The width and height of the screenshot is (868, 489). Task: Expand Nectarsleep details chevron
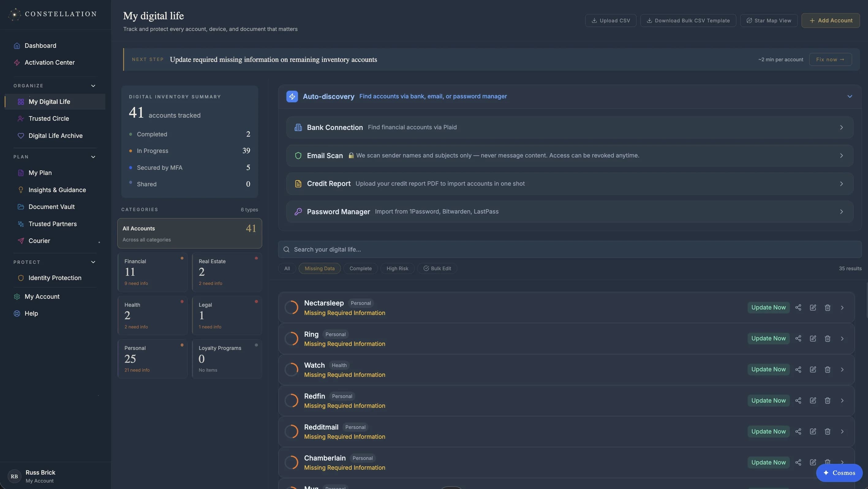pyautogui.click(x=842, y=308)
